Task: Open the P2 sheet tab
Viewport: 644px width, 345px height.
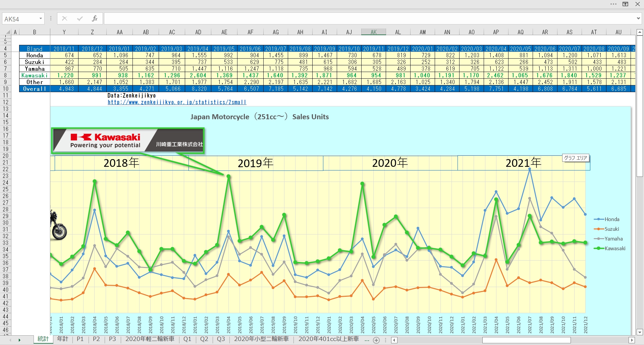Action: (96, 339)
